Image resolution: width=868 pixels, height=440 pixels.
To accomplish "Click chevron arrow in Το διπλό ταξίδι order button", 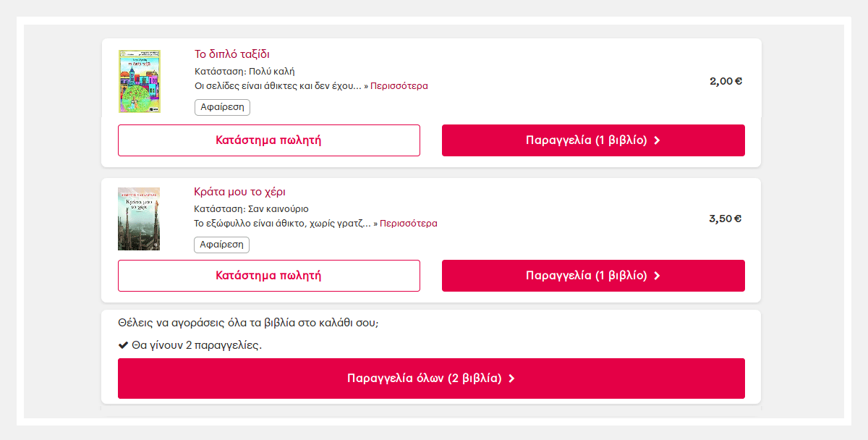I will pos(657,140).
